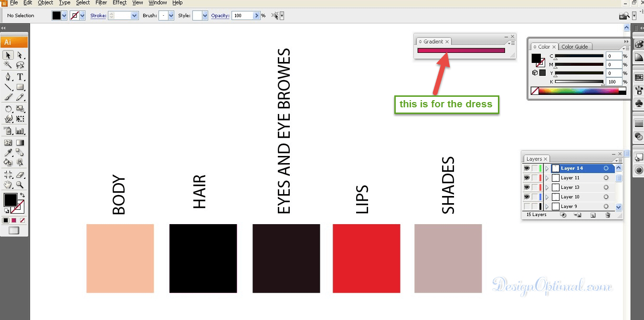This screenshot has height=320, width=644.
Task: Switch to the Color Guide tab
Action: pos(575,47)
